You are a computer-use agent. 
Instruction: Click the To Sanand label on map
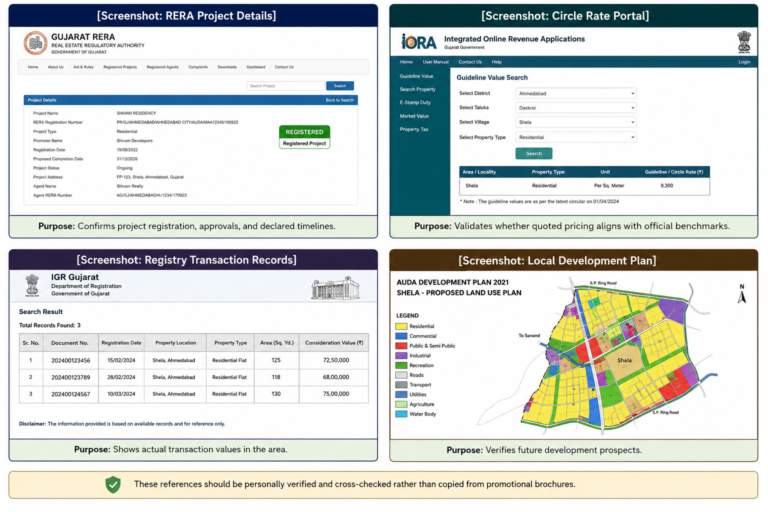coord(529,336)
